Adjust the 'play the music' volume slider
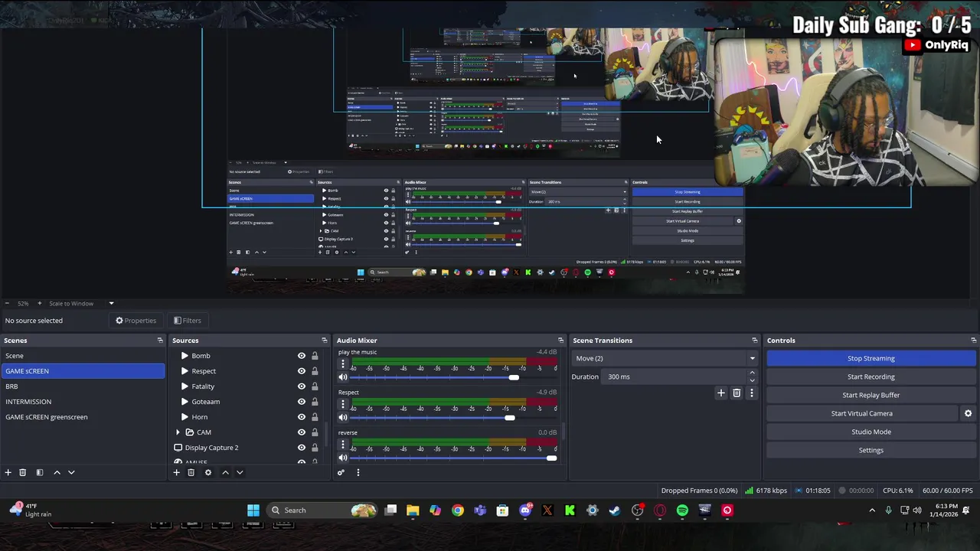Viewport: 980px width, 551px height. point(514,377)
